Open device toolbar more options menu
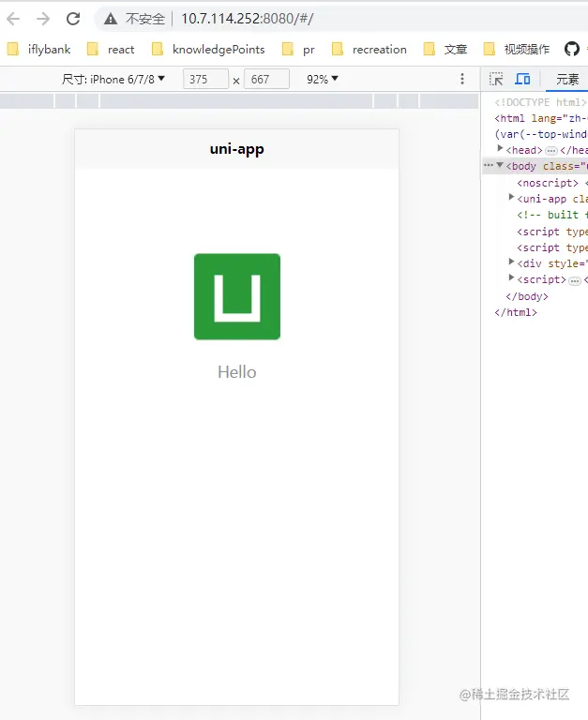The height and width of the screenshot is (720, 588). [462, 79]
